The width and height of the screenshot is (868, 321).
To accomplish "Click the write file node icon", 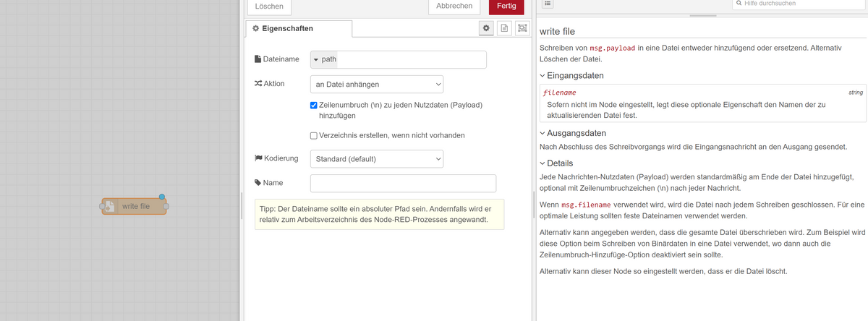I will click(110, 207).
